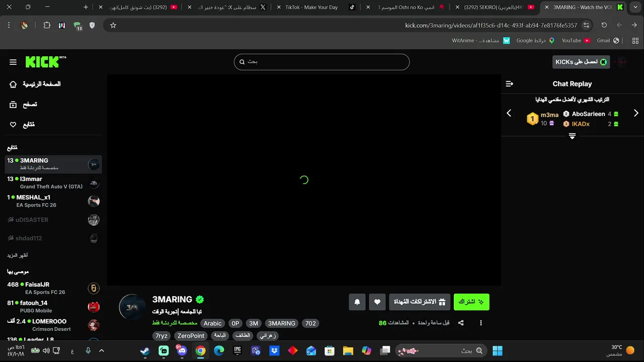The height and width of the screenshot is (362, 644).
Task: Open LOMEROOO Crimson Desert channel
Action: (53, 325)
